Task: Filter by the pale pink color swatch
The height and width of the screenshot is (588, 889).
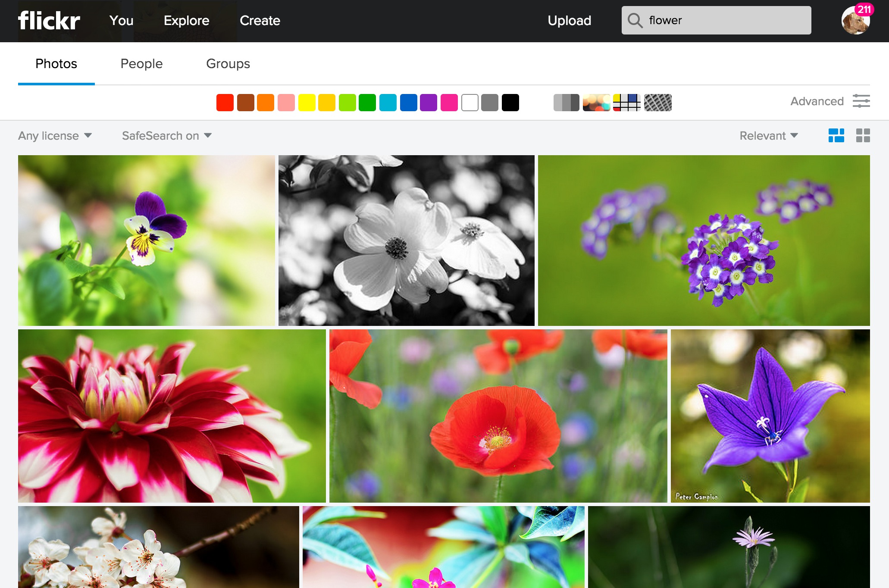Action: 286,103
